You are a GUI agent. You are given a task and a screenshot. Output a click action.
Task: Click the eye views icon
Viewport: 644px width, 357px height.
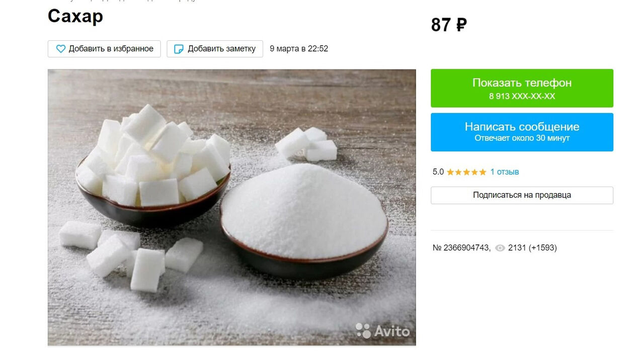click(x=500, y=248)
